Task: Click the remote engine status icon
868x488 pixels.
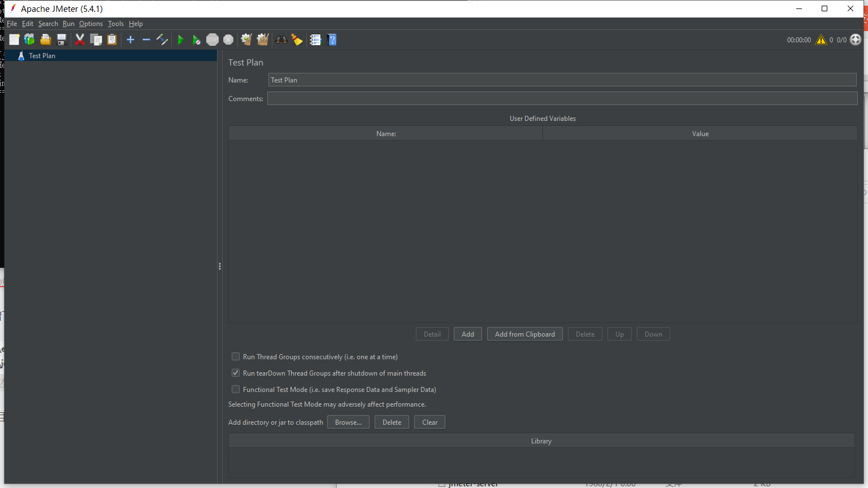Action: click(856, 40)
